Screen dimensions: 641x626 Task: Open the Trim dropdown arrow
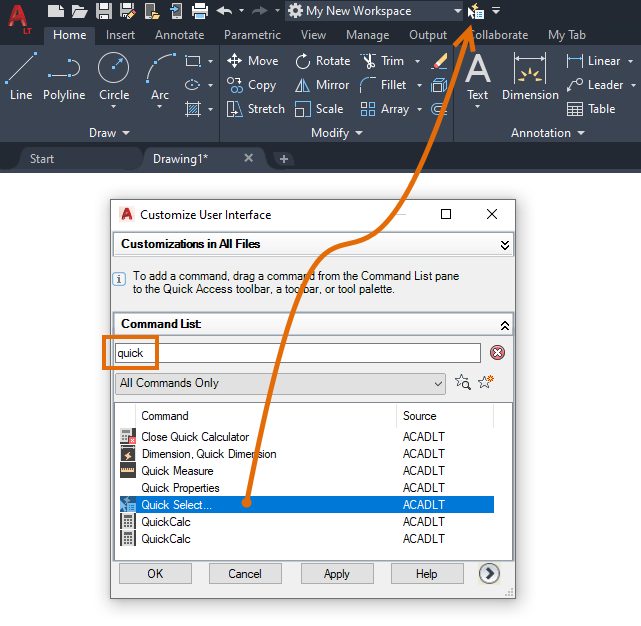click(417, 61)
